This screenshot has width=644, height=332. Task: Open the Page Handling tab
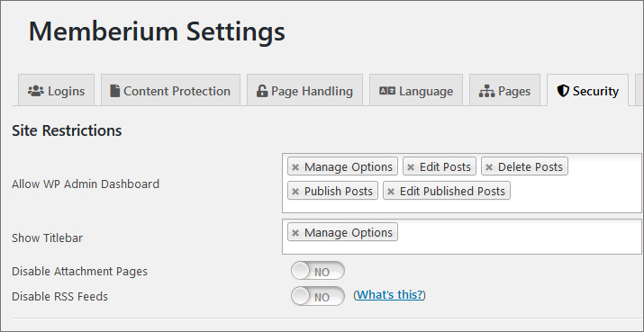coord(304,90)
